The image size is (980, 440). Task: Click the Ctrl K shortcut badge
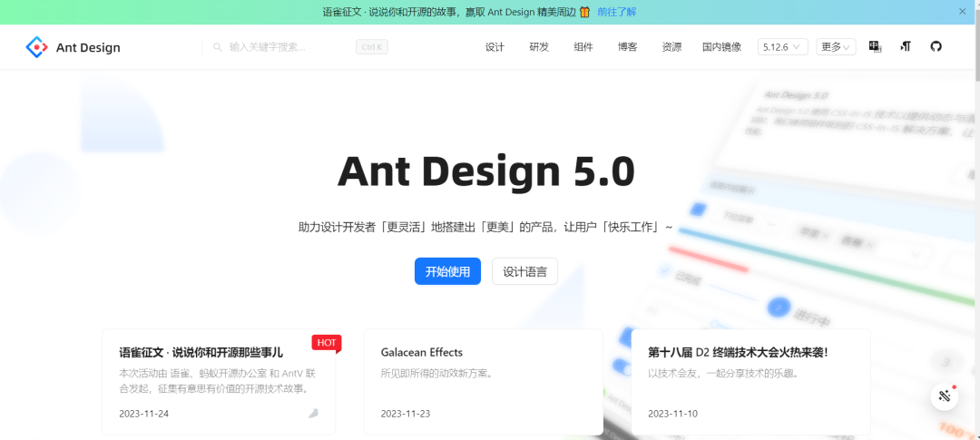[x=372, y=47]
